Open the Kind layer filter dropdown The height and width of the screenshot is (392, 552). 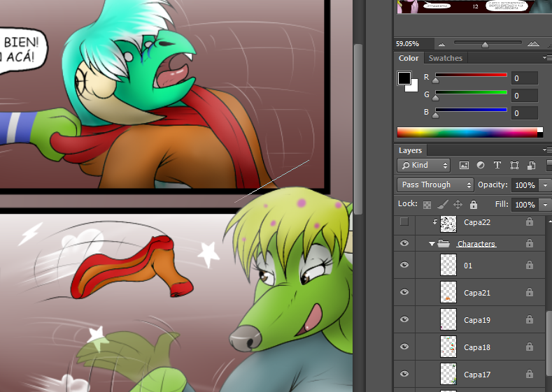click(424, 165)
